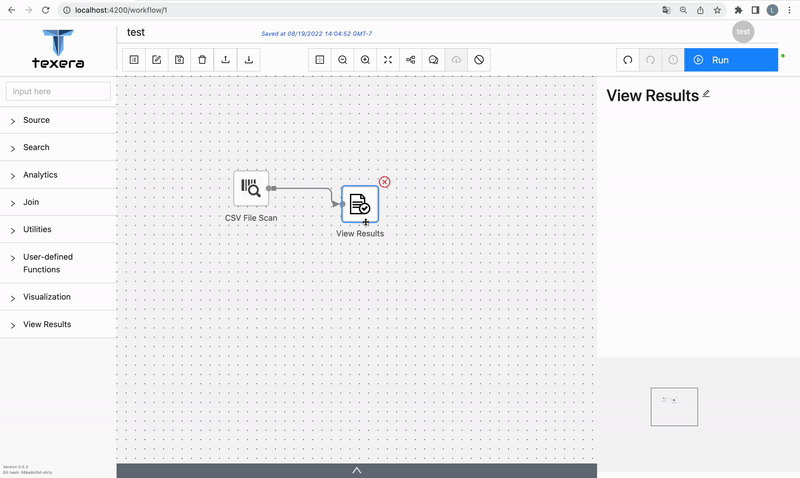Focus the operator search input field
The image size is (800, 478).
click(x=58, y=91)
